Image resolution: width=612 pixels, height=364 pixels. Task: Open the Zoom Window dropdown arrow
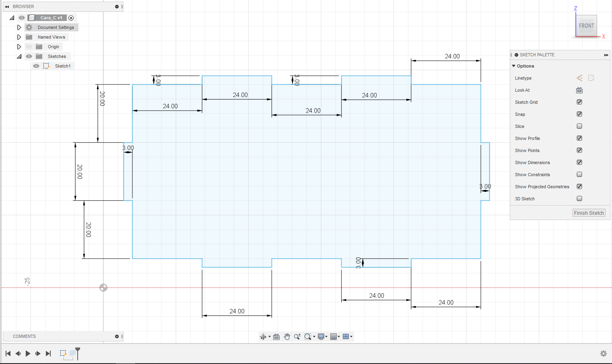click(x=314, y=337)
